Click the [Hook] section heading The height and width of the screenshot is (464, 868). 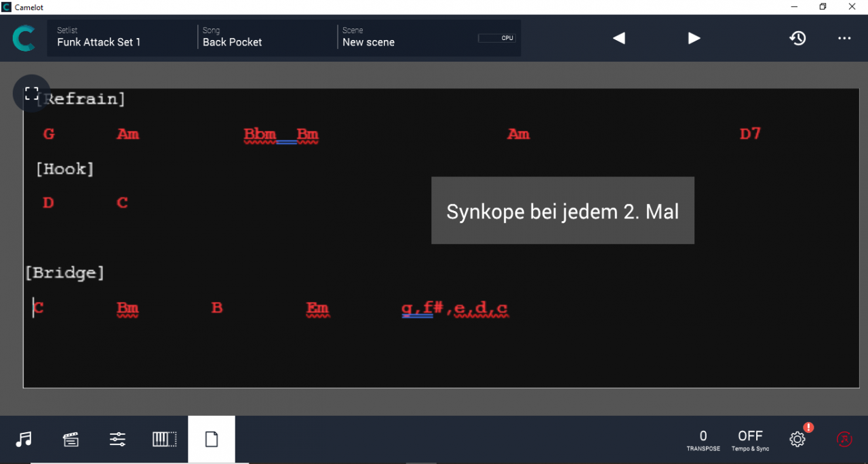(64, 169)
